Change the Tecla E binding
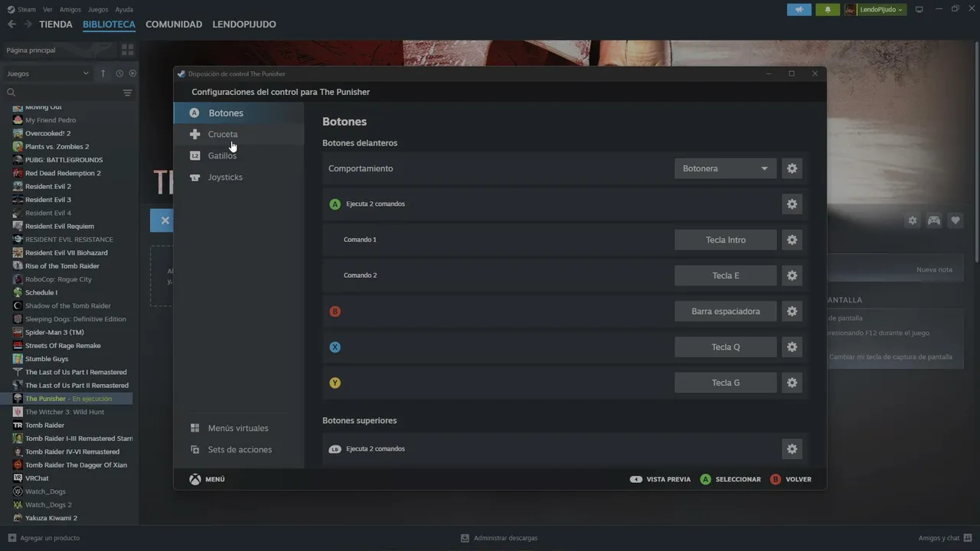This screenshot has height=551, width=980. [725, 275]
